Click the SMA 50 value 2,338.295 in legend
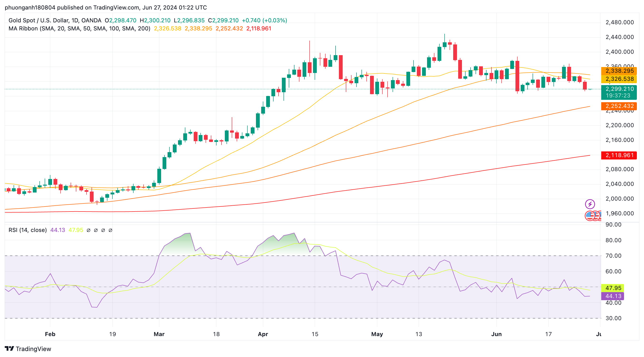The height and width of the screenshot is (357, 644). coord(198,29)
